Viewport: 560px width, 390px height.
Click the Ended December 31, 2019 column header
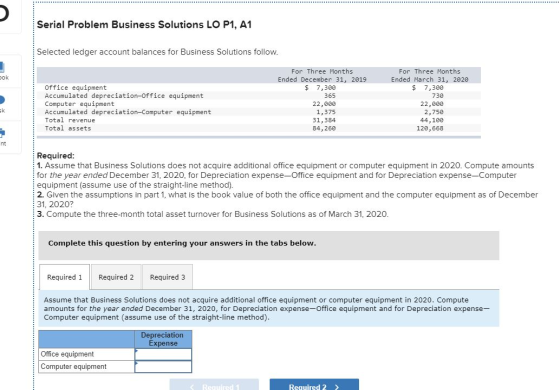[x=322, y=75]
